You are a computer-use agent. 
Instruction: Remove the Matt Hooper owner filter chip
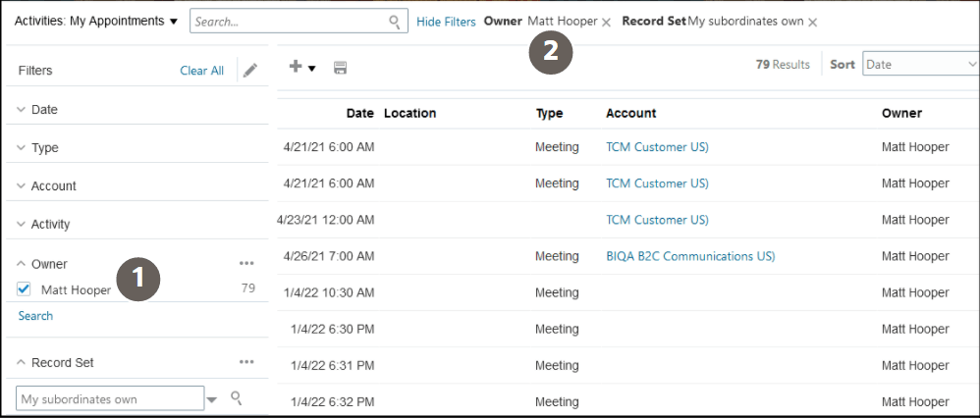606,22
